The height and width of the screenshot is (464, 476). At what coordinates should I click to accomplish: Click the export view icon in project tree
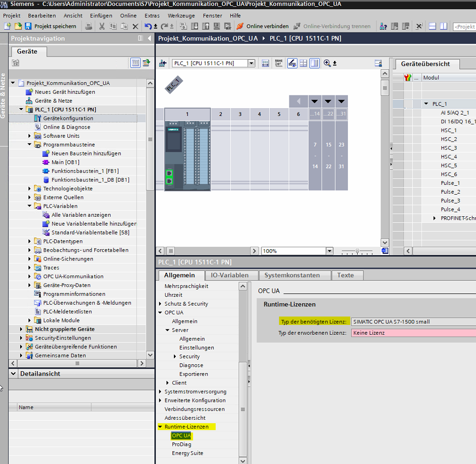pos(146,63)
